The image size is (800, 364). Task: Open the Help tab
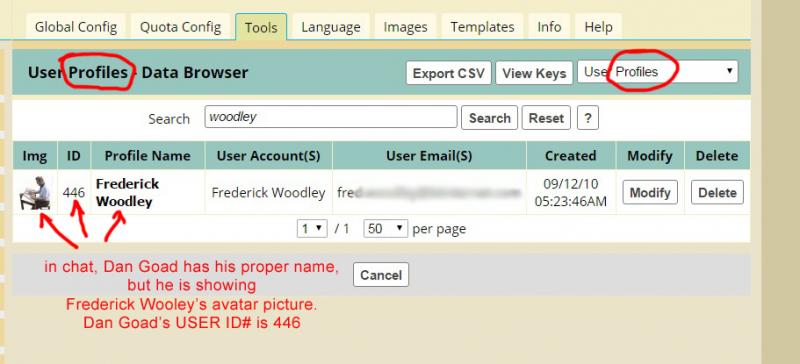click(598, 27)
